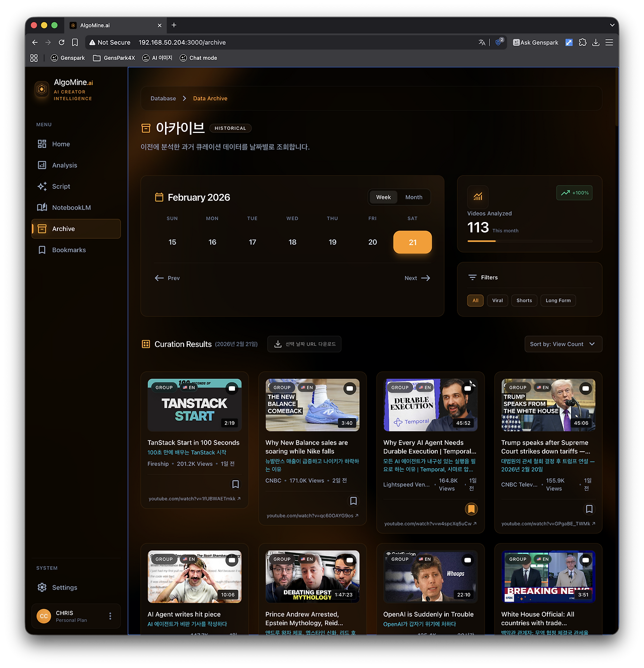Bookmark the New Balance video card
Viewport: 644px width, 668px height.
click(x=353, y=501)
